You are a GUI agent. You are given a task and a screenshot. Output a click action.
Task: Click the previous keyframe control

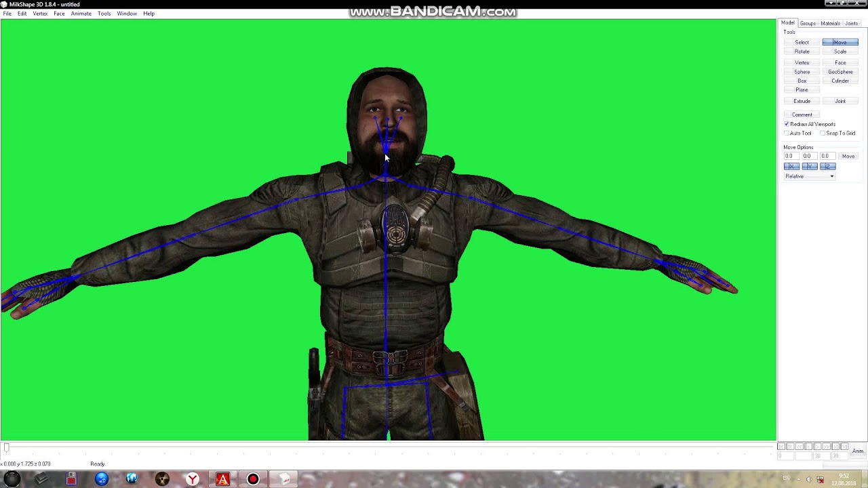790,447
